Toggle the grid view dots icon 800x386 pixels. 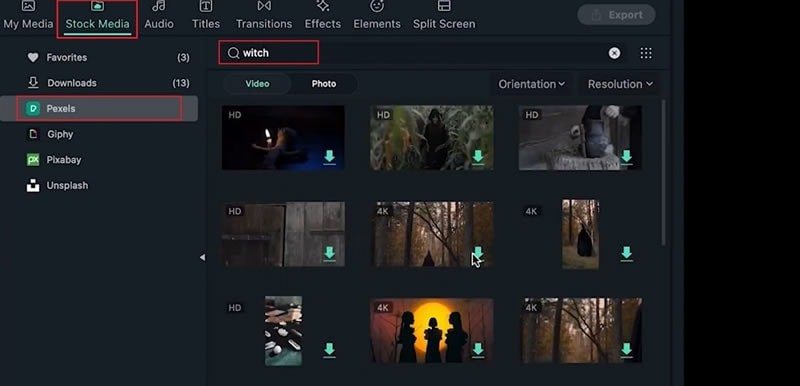tap(646, 53)
